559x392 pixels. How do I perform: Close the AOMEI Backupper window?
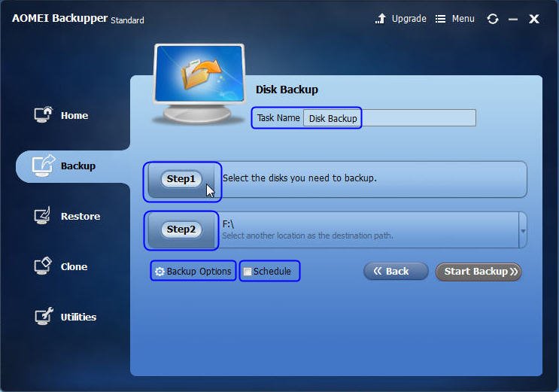[533, 19]
